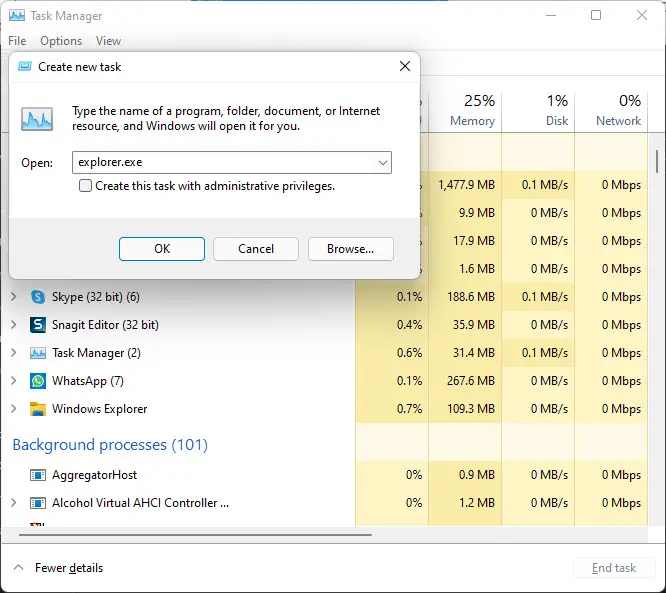Expand the WhatsApp (7) process group
Viewport: 666px width, 593px height.
coord(14,381)
